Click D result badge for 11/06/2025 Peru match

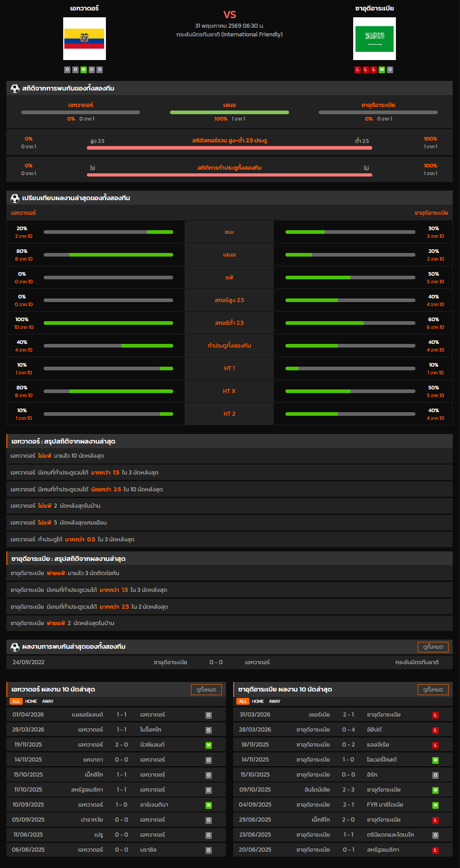pos(209,835)
